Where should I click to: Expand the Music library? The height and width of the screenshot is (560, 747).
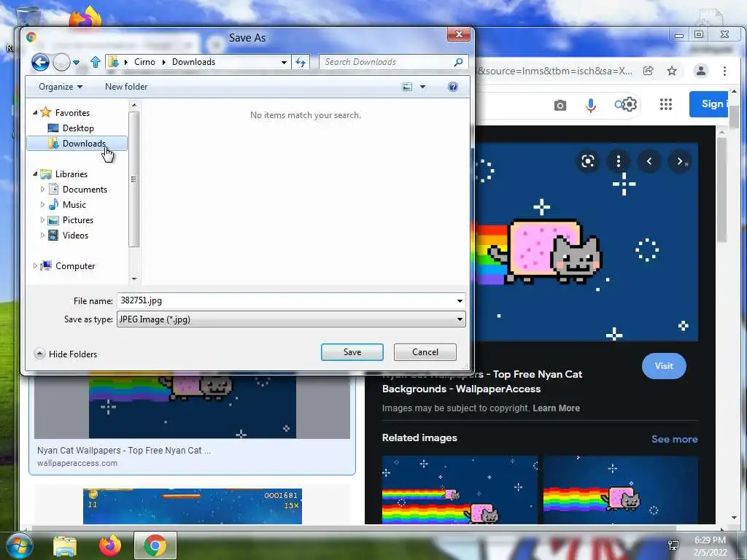(42, 205)
